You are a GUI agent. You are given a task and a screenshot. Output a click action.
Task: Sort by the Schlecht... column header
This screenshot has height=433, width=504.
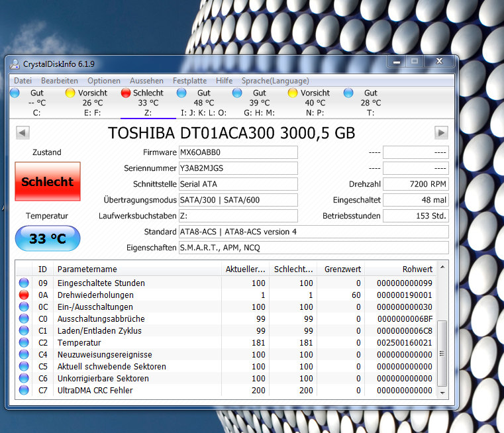[x=293, y=269]
